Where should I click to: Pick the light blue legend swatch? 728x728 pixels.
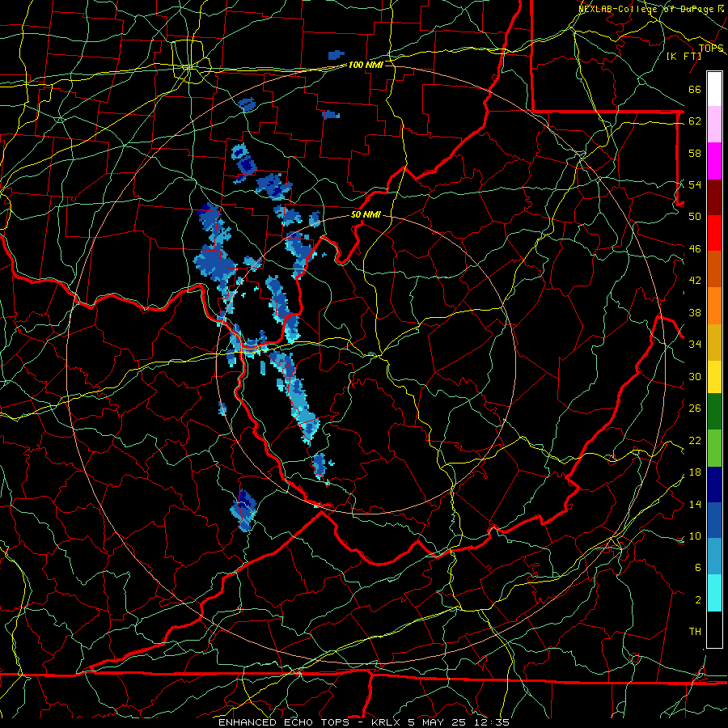(x=714, y=557)
